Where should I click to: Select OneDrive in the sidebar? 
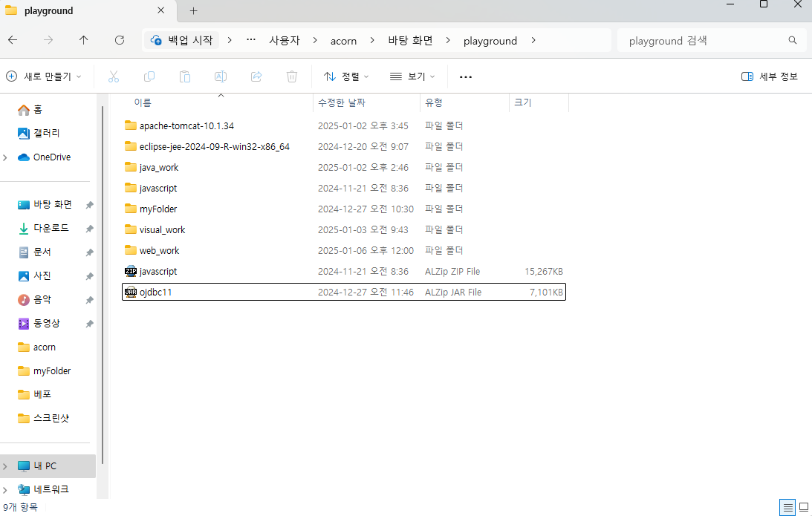pyautogui.click(x=44, y=157)
